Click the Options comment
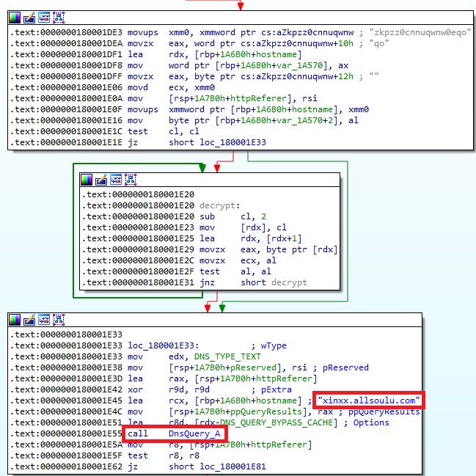 click(371, 422)
